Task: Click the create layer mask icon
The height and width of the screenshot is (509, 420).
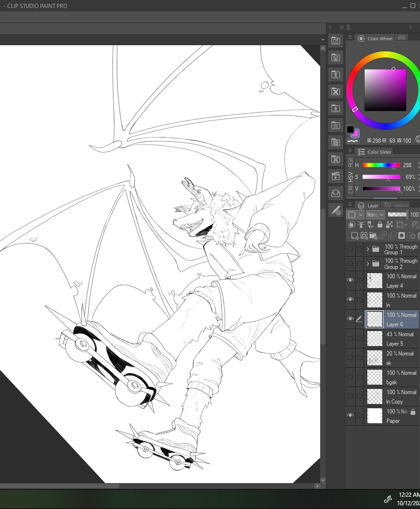Action: [x=402, y=235]
